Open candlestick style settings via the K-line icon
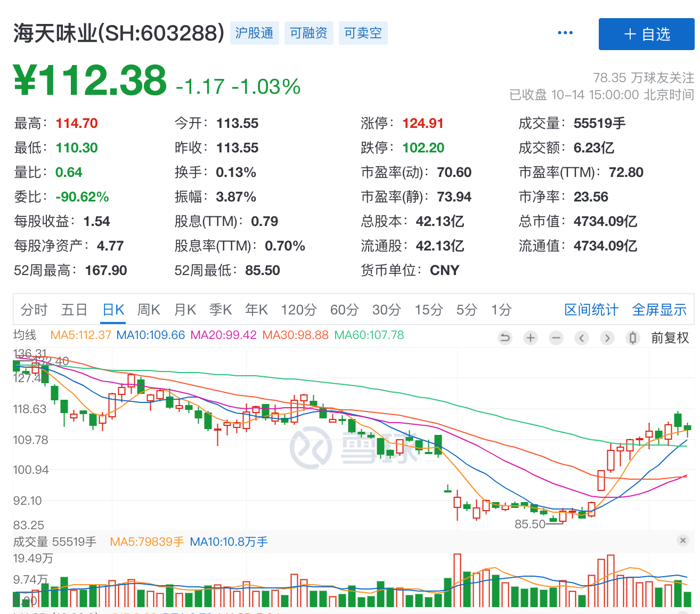Viewport: 700px width, 614px height. [632, 337]
